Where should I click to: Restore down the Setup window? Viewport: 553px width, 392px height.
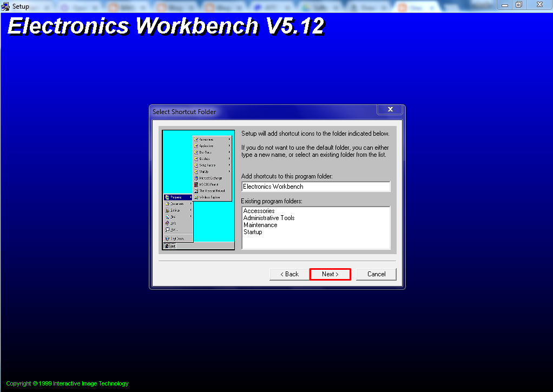coord(519,4)
